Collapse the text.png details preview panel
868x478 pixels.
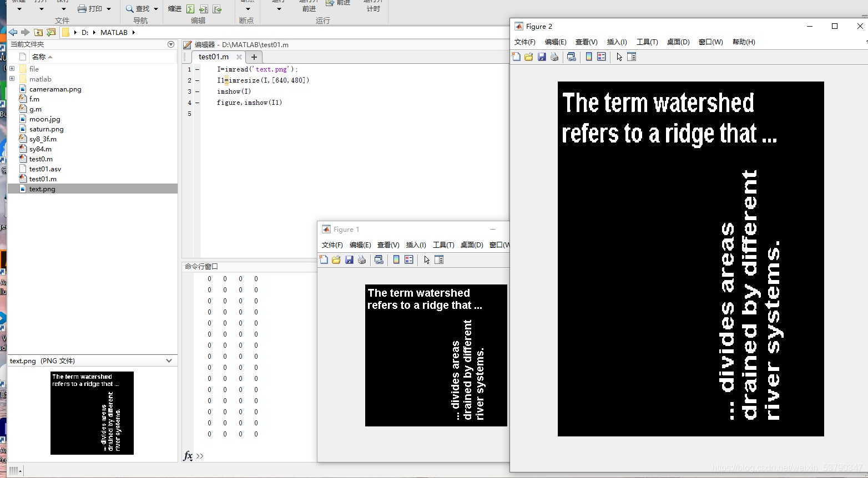coord(169,360)
